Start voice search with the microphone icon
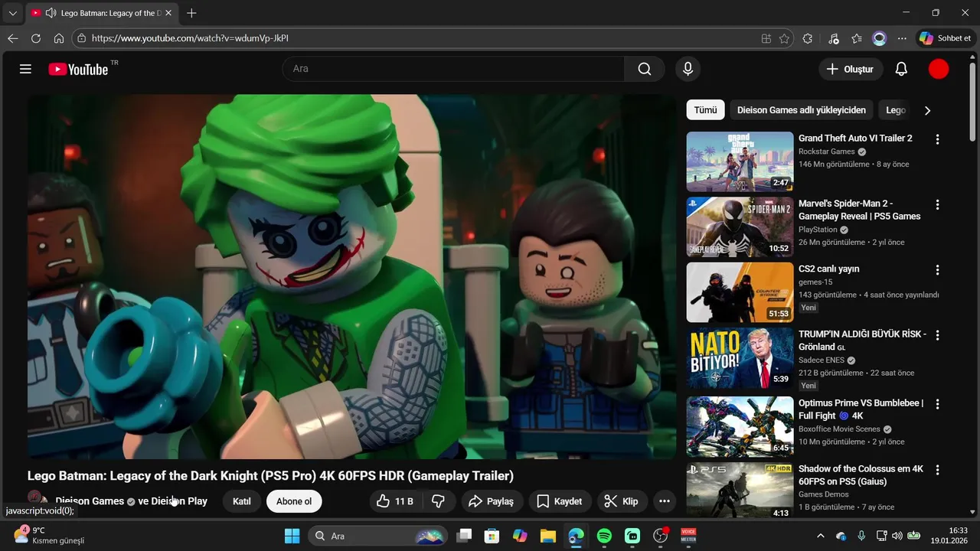 [688, 69]
